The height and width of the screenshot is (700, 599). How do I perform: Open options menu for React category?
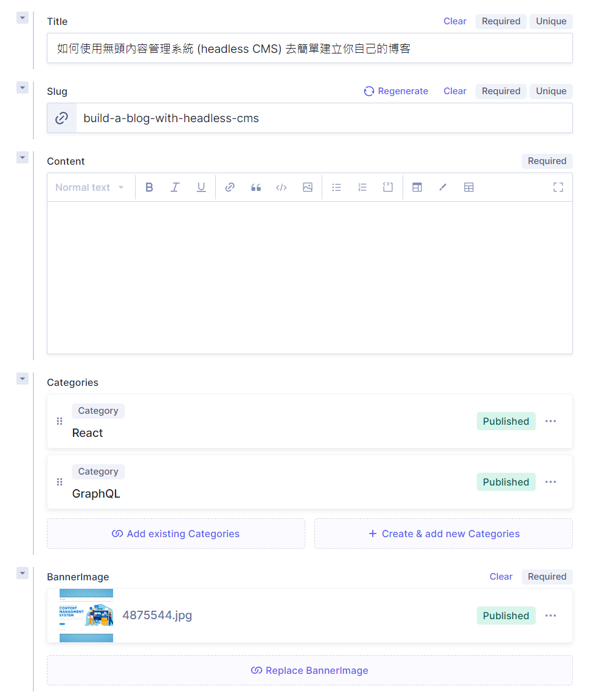point(550,422)
